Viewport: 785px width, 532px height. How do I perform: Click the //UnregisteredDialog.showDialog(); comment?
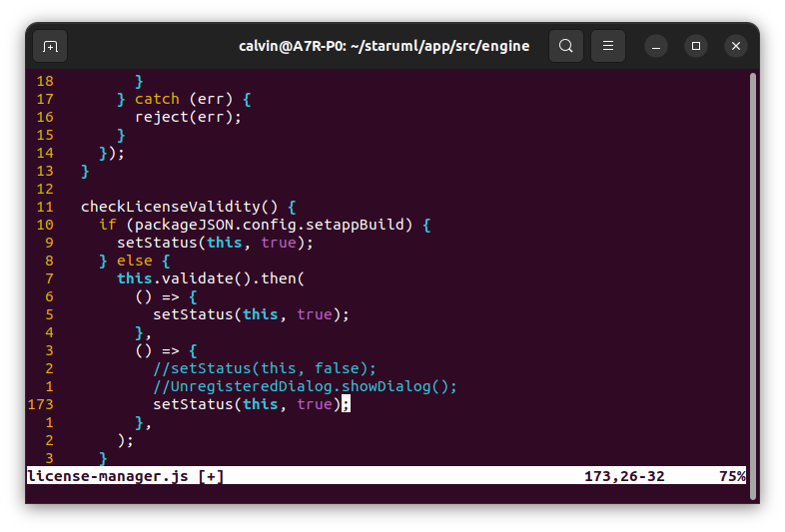click(x=305, y=386)
